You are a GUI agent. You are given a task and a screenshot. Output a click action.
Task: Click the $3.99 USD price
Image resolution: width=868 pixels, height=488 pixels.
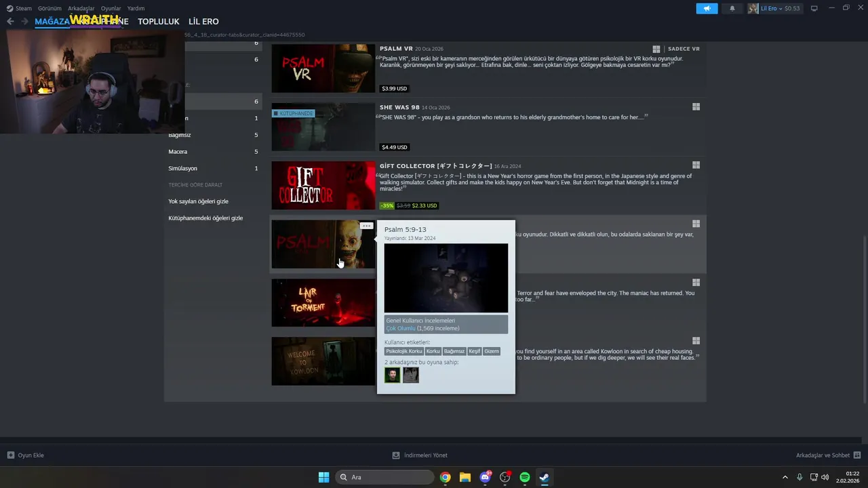pyautogui.click(x=394, y=89)
